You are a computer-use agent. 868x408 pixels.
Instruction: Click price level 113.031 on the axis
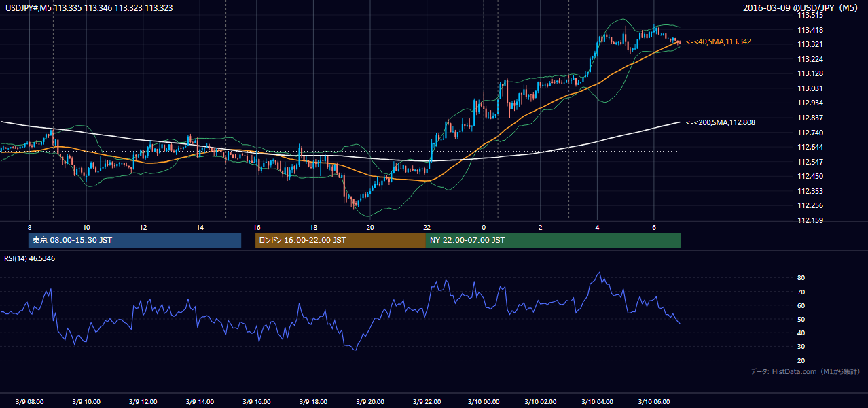click(x=810, y=89)
